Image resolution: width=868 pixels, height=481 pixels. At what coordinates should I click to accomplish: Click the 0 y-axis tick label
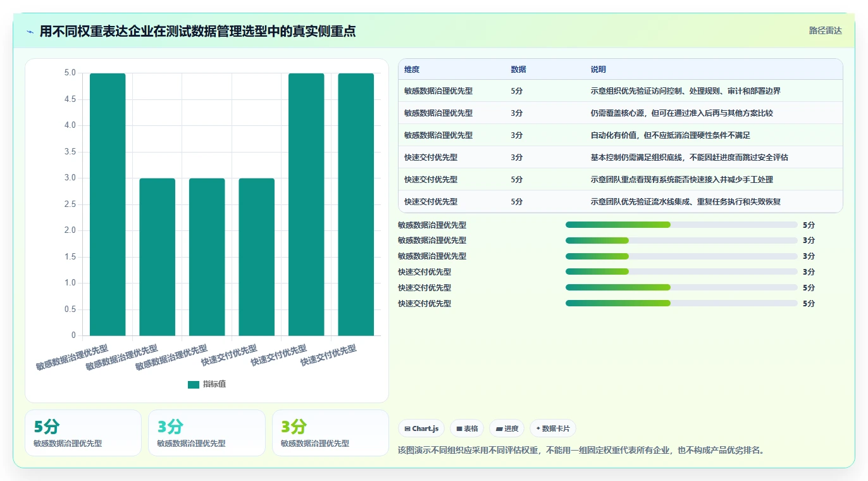pyautogui.click(x=73, y=335)
